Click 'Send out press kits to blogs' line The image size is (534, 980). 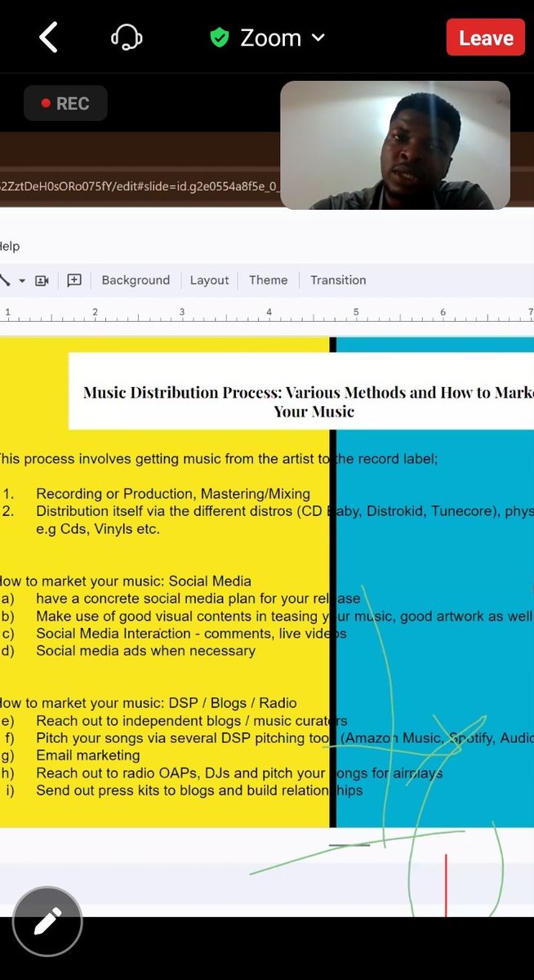click(x=199, y=791)
